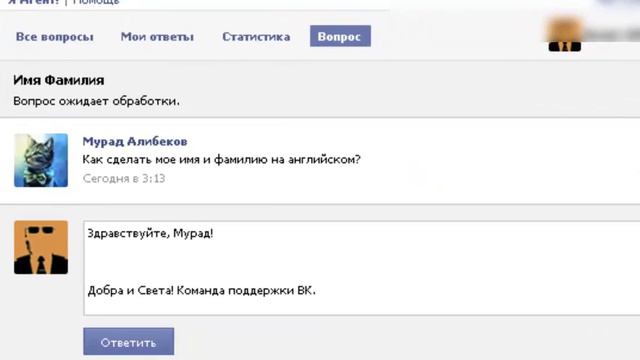Viewport: 640px width, 360px height.
Task: Open the agent avatar in the top right corner
Action: [564, 35]
